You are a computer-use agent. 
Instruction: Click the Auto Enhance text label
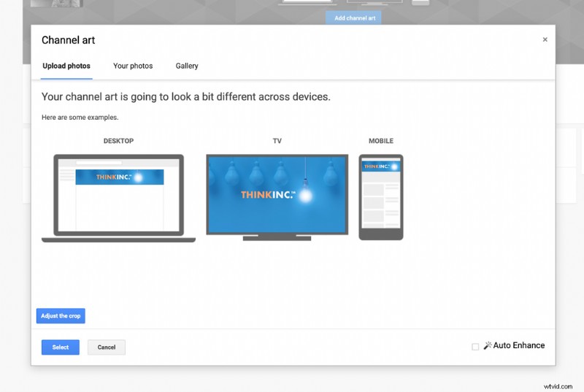coord(518,345)
